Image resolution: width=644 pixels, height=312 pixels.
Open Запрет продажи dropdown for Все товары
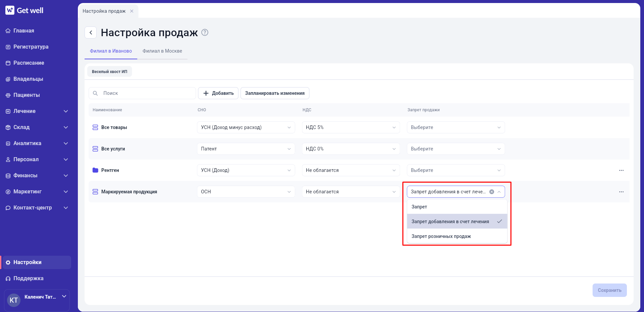coord(456,127)
